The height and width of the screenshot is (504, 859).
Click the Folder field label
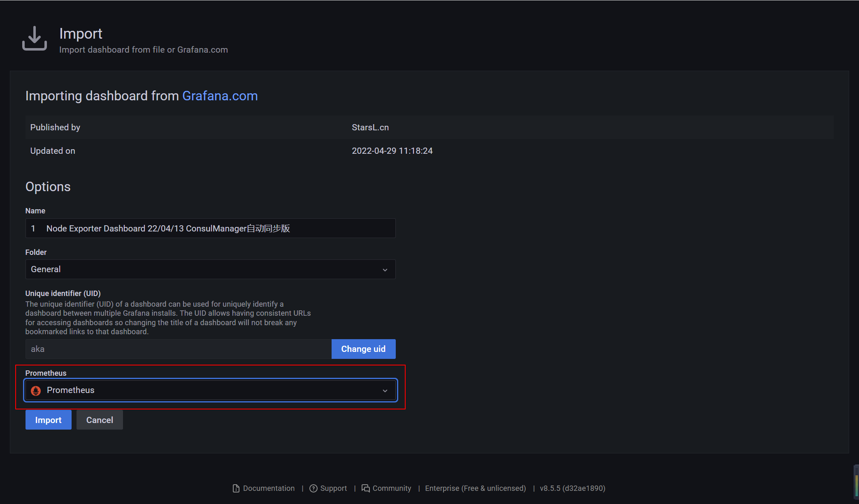pyautogui.click(x=36, y=252)
